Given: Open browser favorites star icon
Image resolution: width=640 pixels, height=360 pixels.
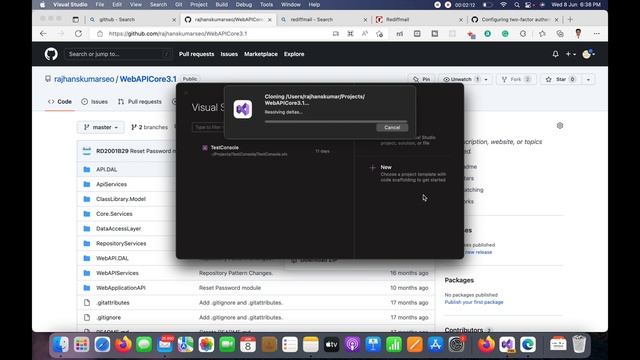Looking at the screenshot, I should (x=542, y=34).
